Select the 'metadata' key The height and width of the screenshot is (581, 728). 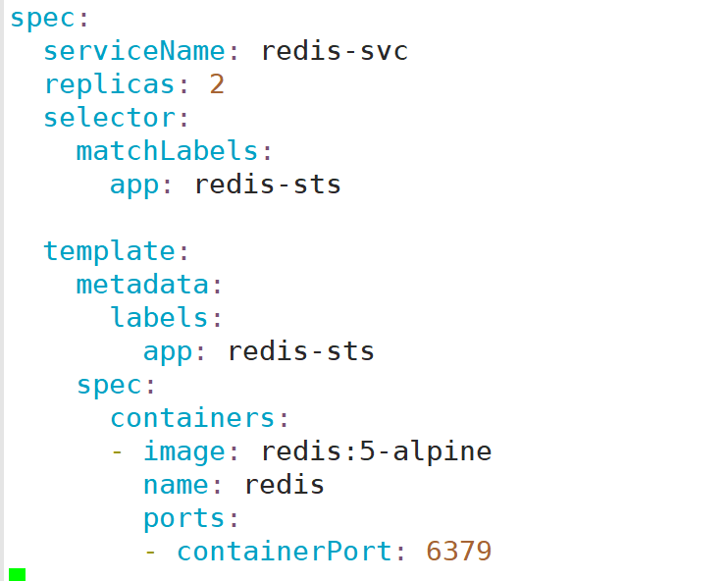(x=142, y=285)
